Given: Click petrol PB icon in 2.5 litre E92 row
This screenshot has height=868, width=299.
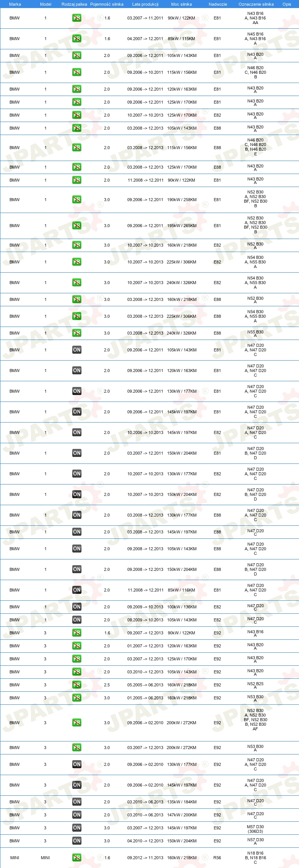Looking at the screenshot, I should click(77, 685).
